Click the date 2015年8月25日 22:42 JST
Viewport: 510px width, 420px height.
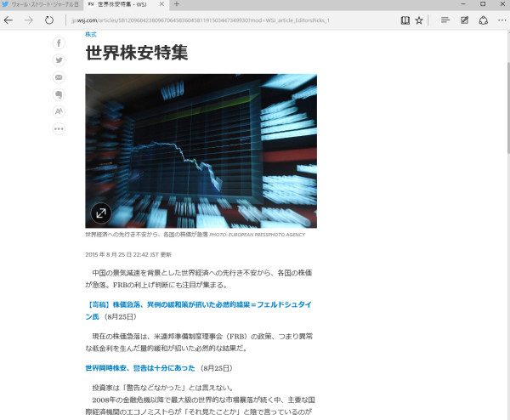pos(128,255)
